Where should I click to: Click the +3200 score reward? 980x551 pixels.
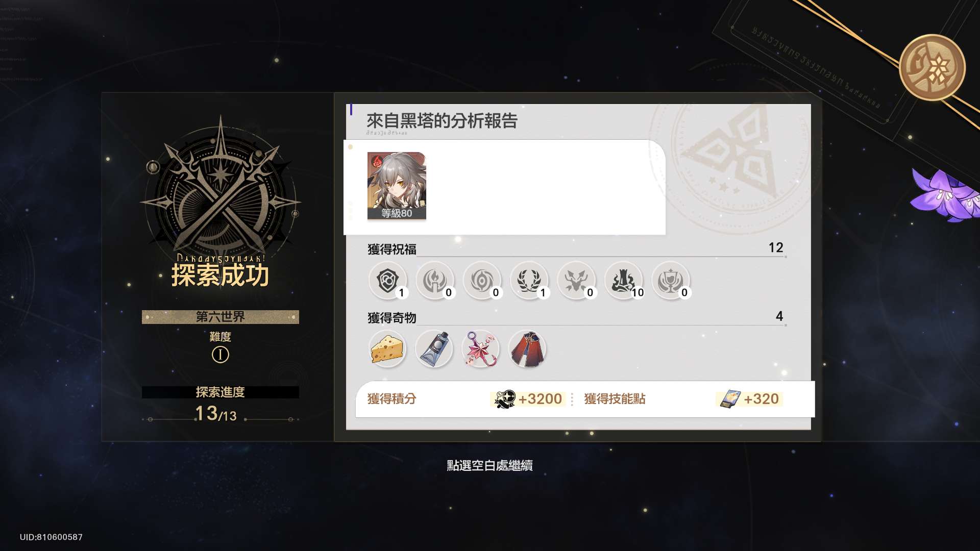tap(528, 399)
